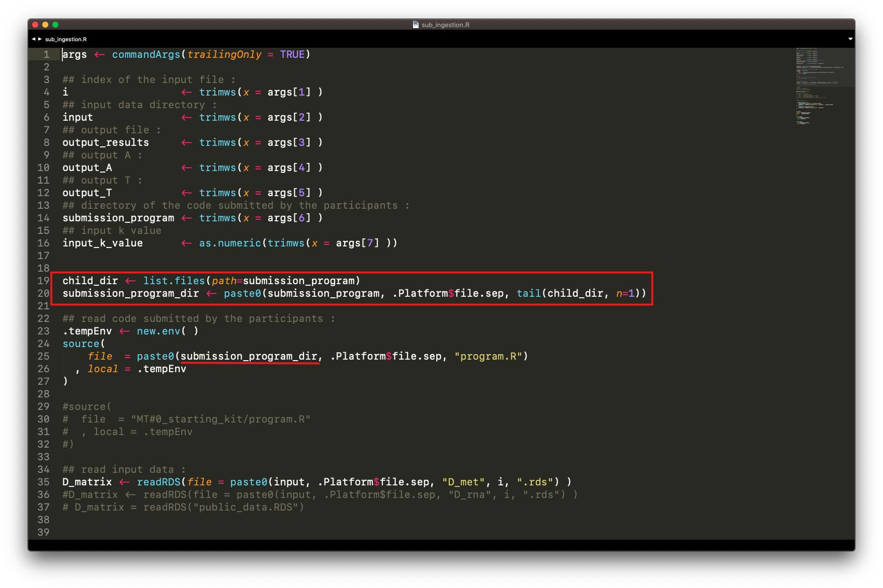Screen dimensions: 883x588
Task: Click line number 19 in gutter
Action: pyautogui.click(x=43, y=281)
